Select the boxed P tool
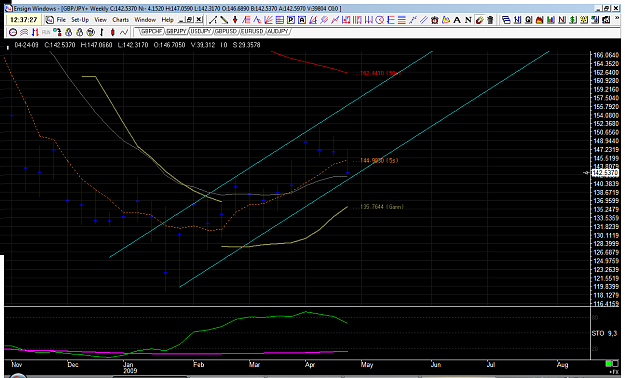 tap(291, 20)
